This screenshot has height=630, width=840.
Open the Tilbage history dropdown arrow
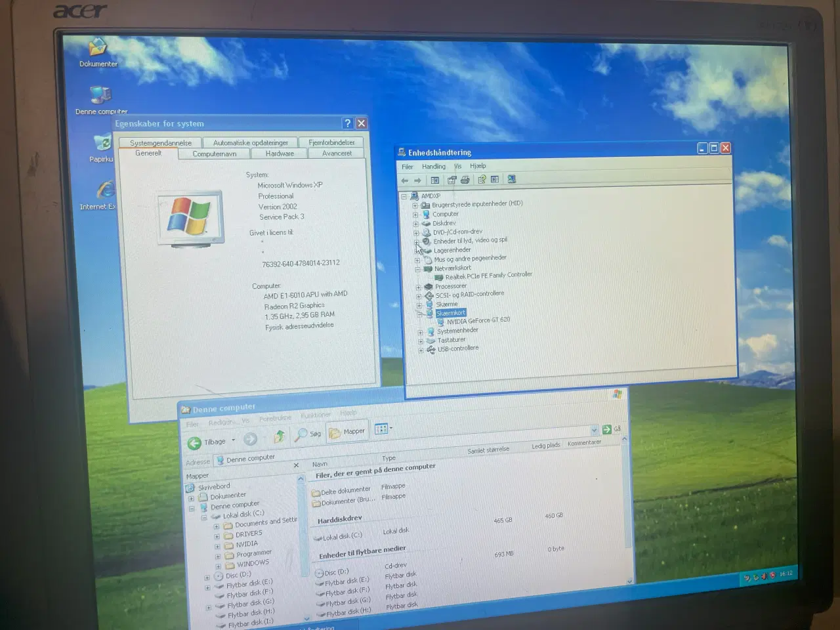[x=234, y=440]
